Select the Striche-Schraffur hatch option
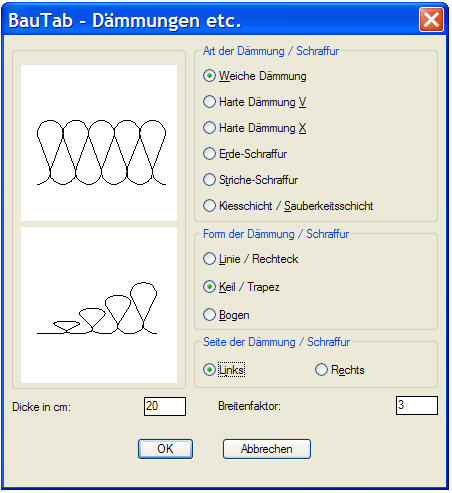 point(250,180)
